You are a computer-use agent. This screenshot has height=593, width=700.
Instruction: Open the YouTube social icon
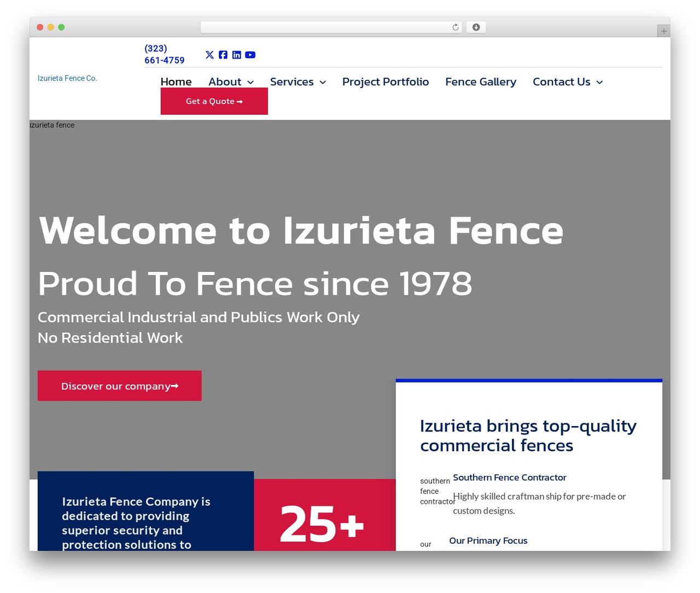click(x=250, y=55)
